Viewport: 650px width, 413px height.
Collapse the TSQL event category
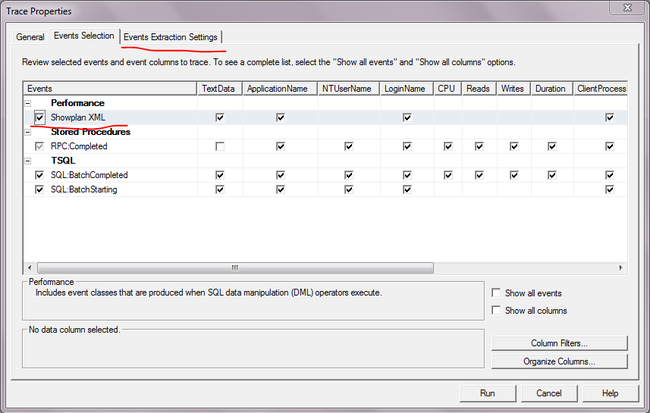tap(28, 161)
